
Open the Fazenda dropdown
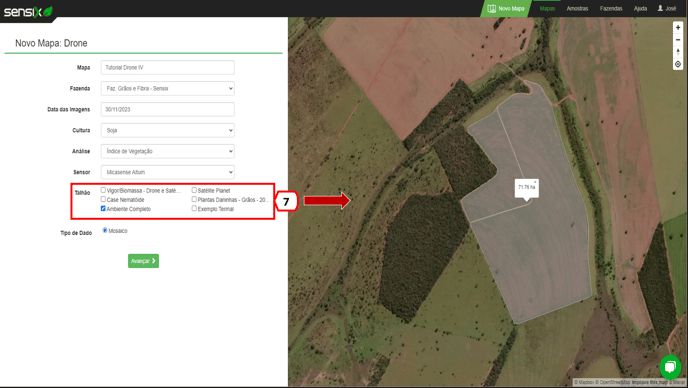point(168,88)
